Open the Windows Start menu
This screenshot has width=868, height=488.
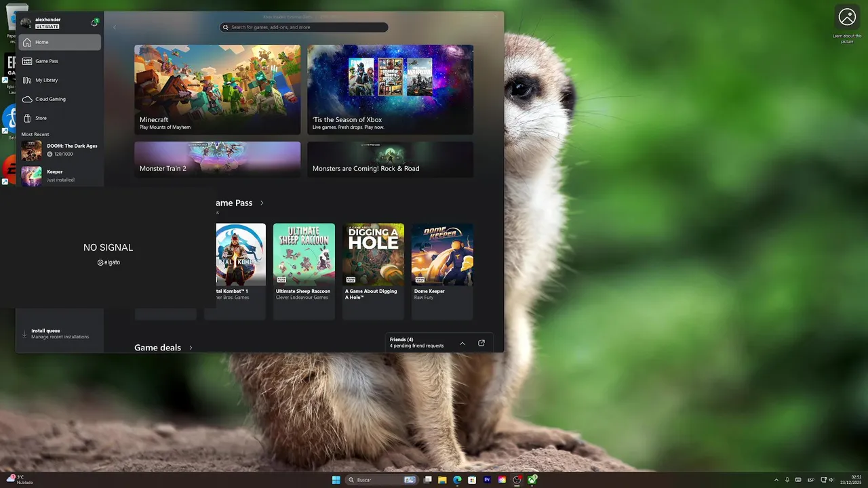[x=336, y=480]
